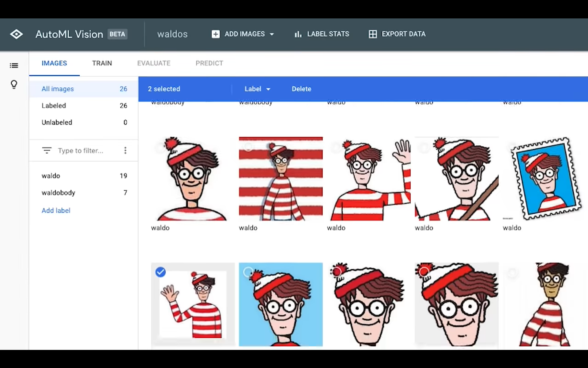The width and height of the screenshot is (588, 368).
Task: Click the Add label link
Action: [56, 210]
